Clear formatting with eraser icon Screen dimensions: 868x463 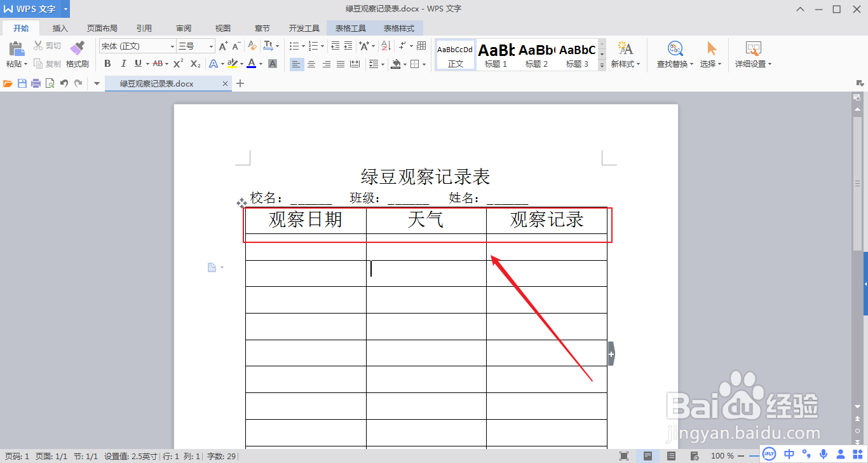coord(252,46)
